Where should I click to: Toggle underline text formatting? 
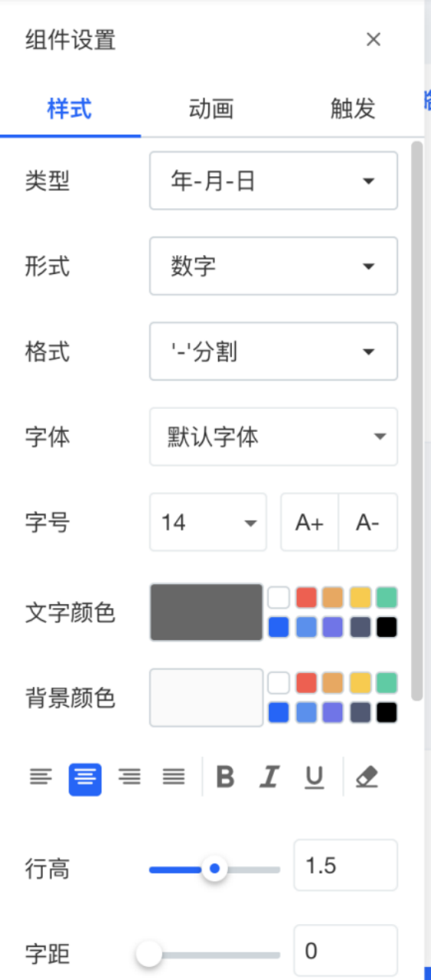[x=314, y=778]
